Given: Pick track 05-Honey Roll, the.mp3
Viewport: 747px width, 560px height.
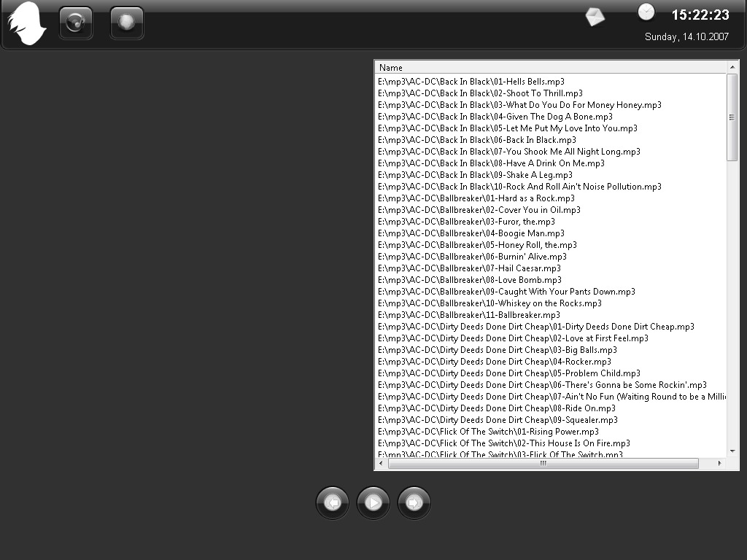Looking at the screenshot, I should [477, 245].
